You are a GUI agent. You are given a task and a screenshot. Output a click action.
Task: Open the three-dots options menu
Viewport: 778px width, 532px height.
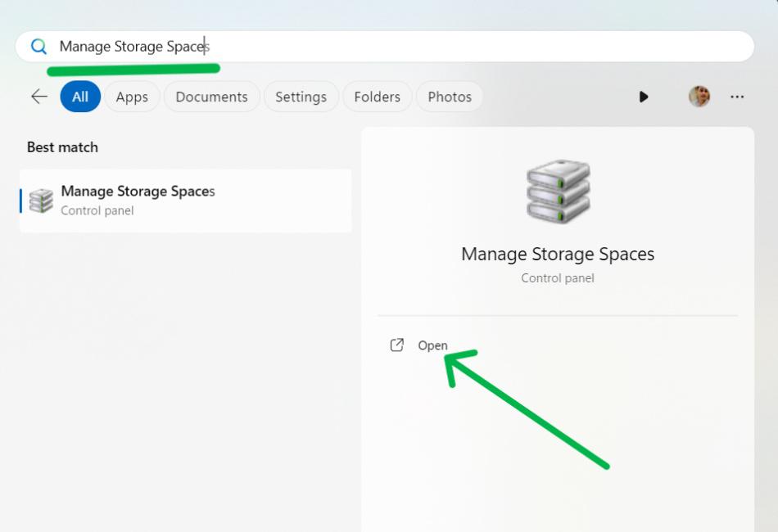click(737, 97)
